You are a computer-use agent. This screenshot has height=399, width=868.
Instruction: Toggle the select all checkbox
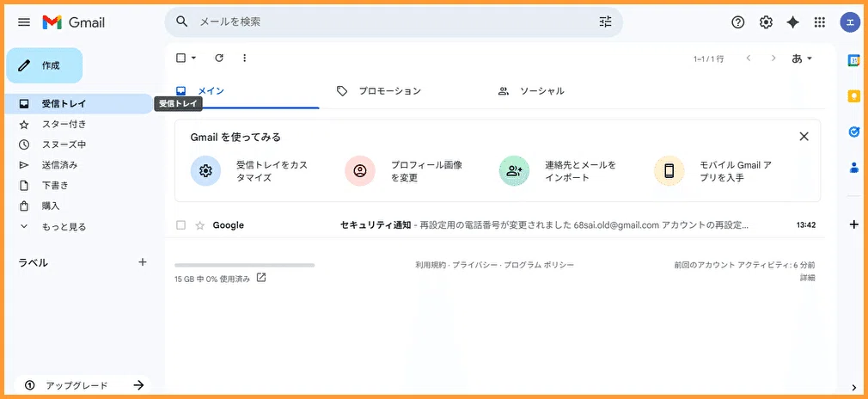click(180, 58)
